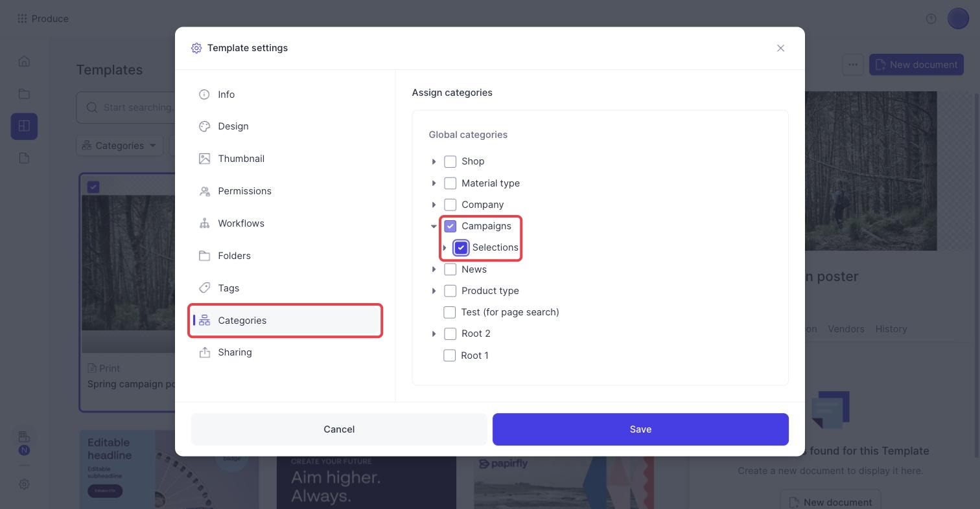This screenshot has height=509, width=980.
Task: Click the Workflows hierarchy icon
Action: tap(204, 223)
